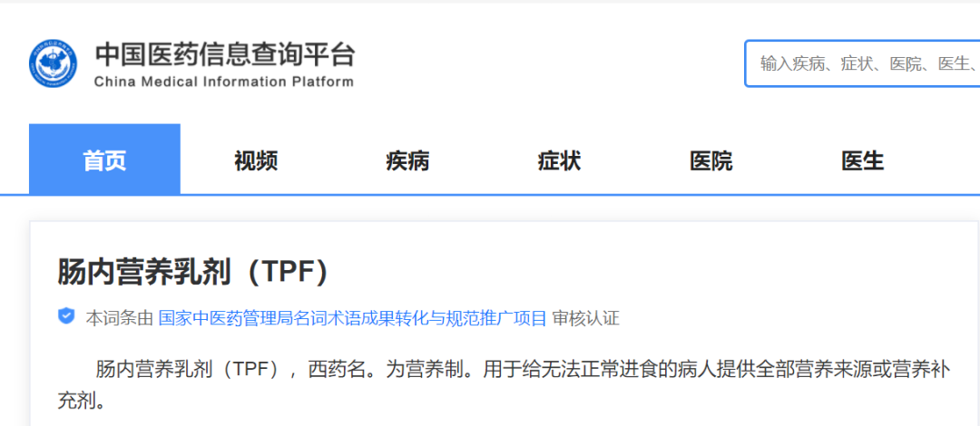Navigate to the 医生 tab
Viewport: 980px width, 426px height.
pyautogui.click(x=862, y=161)
